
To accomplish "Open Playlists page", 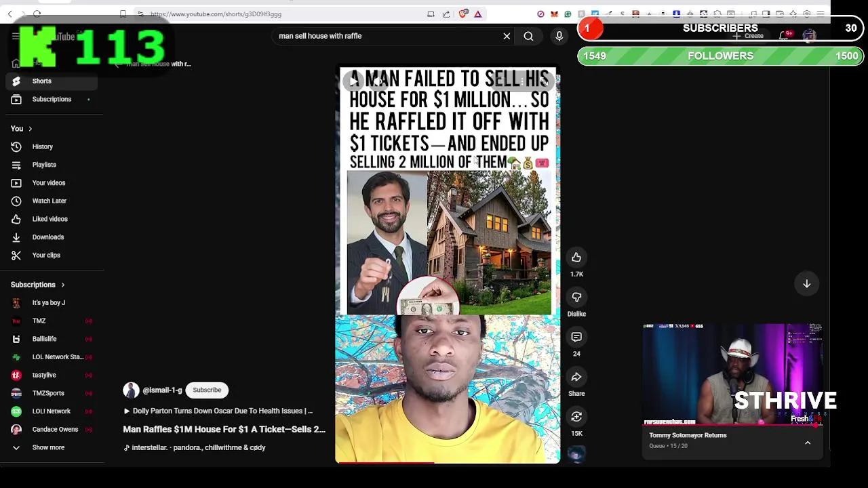I will click(x=52, y=165).
